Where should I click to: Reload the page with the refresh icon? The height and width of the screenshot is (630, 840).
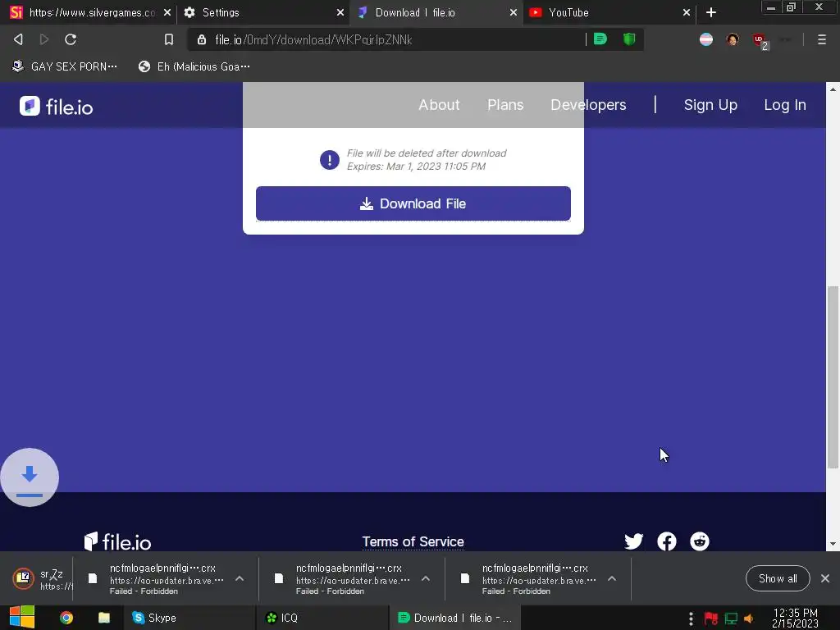(x=71, y=39)
